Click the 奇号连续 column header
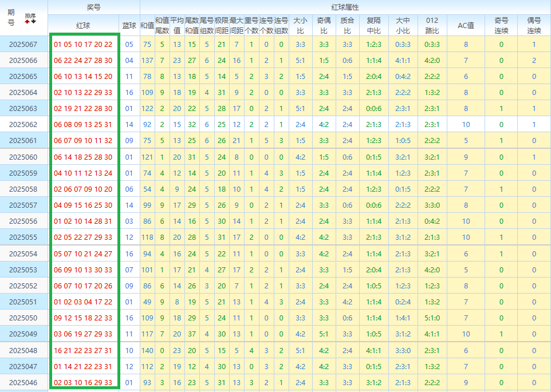Viewport: 551px width, 392px height. pos(501,25)
